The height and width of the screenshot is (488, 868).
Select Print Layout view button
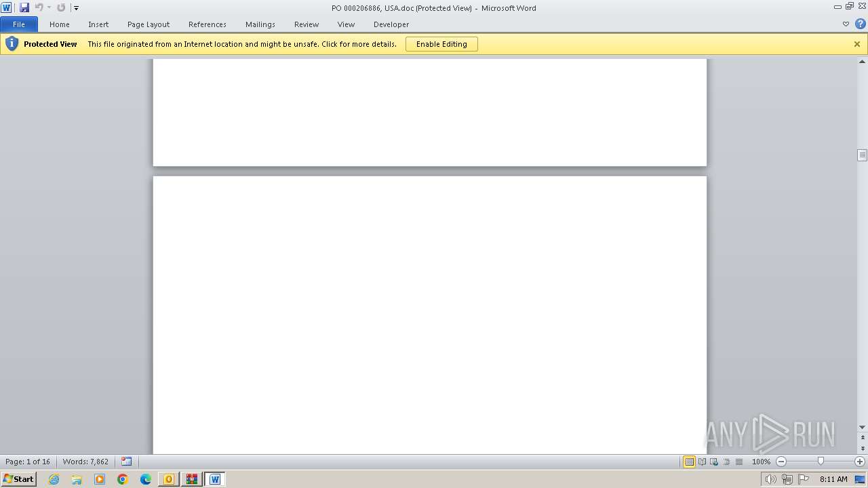[689, 462]
